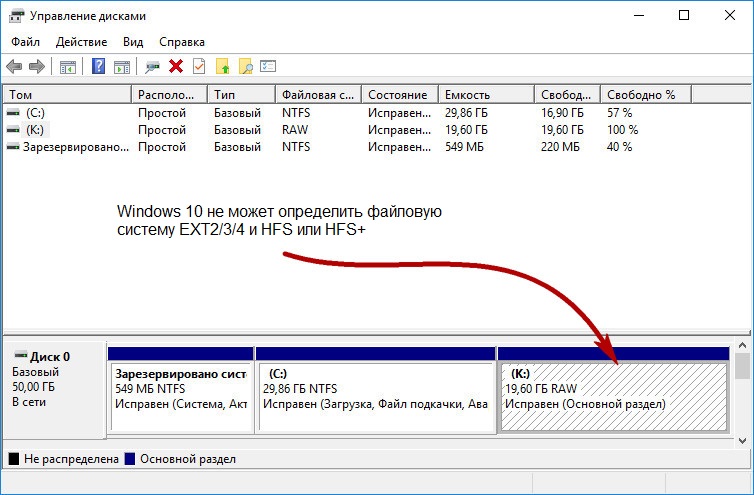Open the Действие menu

pyautogui.click(x=81, y=42)
